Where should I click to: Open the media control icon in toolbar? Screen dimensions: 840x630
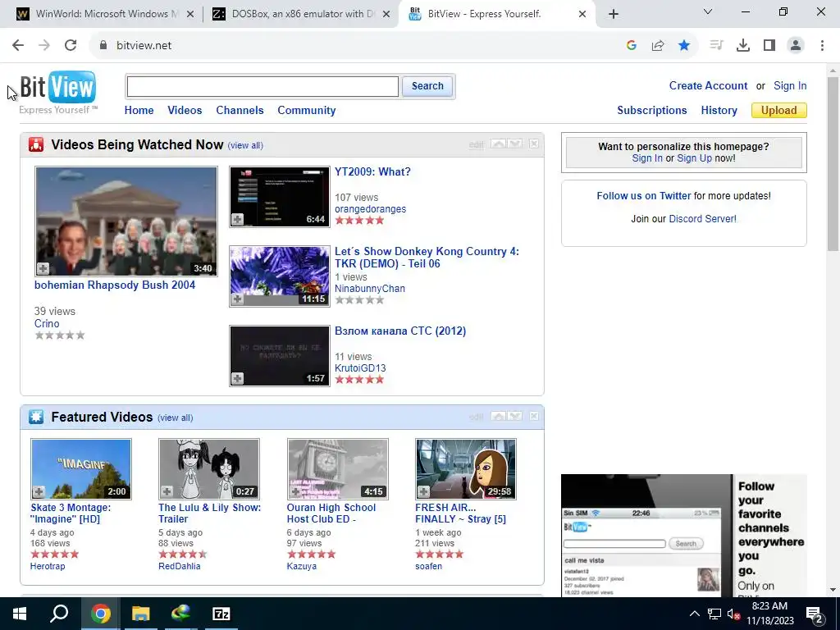[x=716, y=46]
